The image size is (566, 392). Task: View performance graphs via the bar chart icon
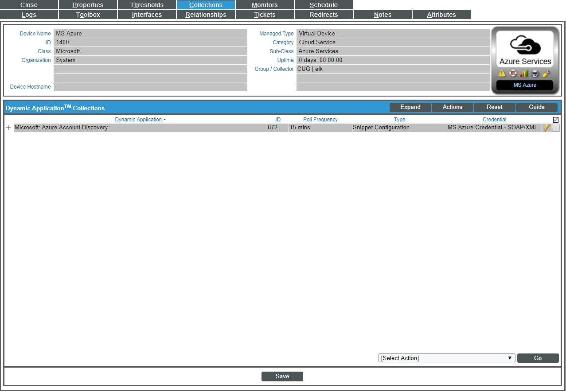(x=523, y=73)
